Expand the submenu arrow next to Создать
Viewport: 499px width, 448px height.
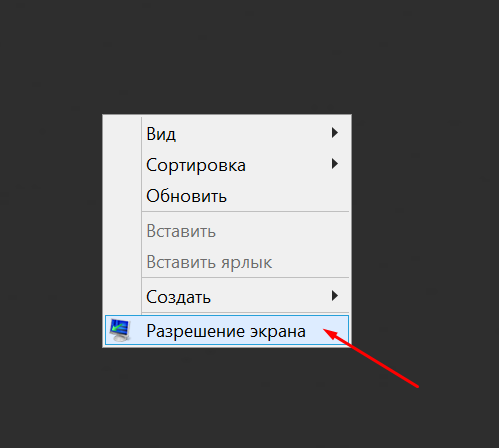click(x=335, y=296)
